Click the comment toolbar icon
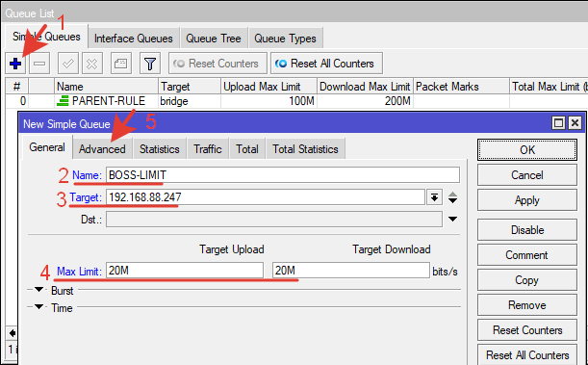Viewport: 588px width, 365px height. tap(120, 64)
